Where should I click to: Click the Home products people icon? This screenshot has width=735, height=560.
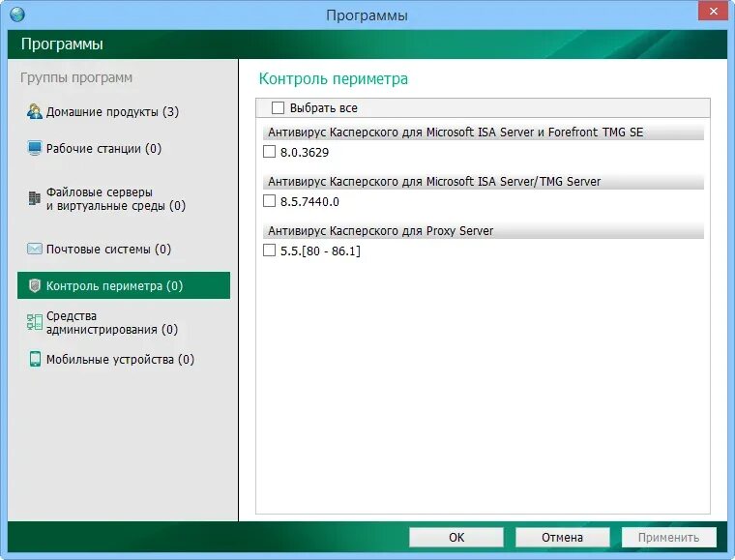34,111
